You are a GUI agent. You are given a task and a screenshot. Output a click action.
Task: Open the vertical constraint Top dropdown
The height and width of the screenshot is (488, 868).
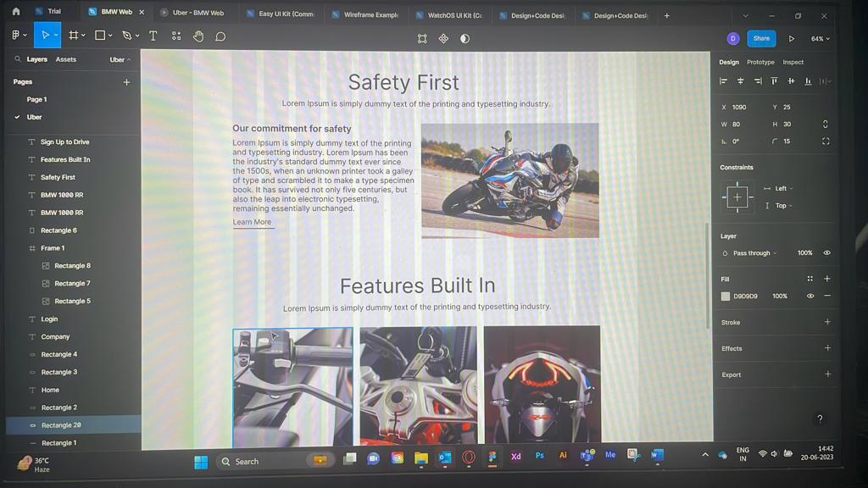[x=784, y=206]
